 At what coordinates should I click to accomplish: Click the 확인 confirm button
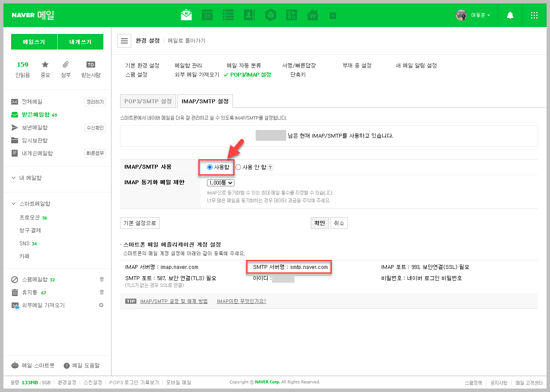[x=319, y=223]
